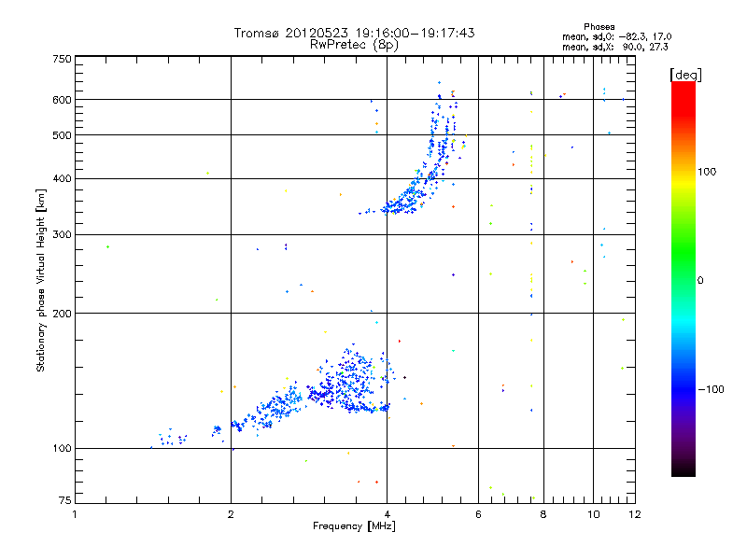Click the colorbar tick label "100"
Image resolution: width=747 pixels, height=560 pixels.
(707, 172)
